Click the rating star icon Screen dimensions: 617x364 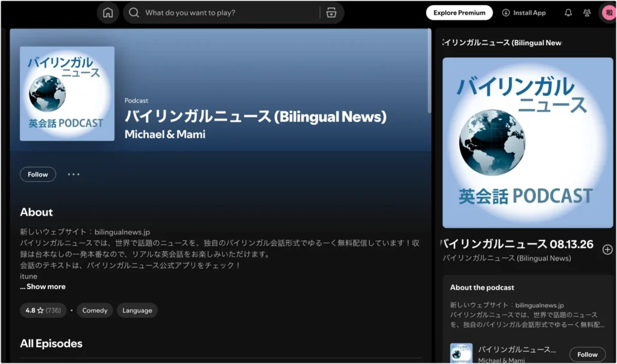tap(40, 310)
